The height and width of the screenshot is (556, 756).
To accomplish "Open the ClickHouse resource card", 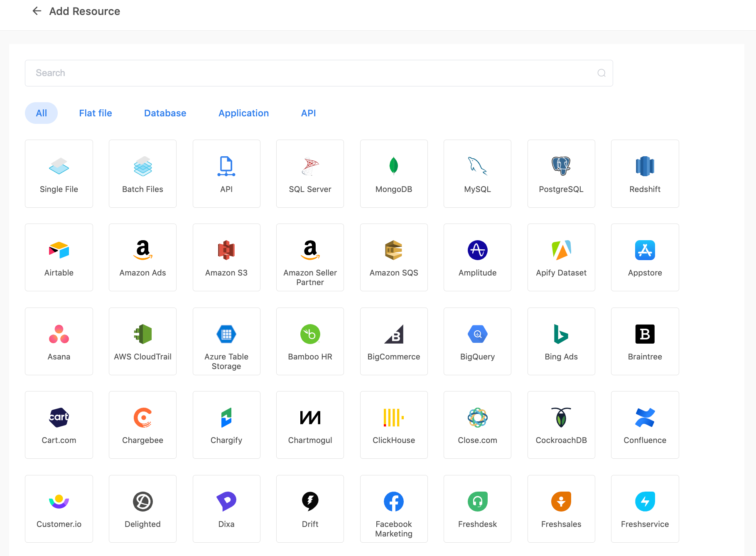I will point(394,425).
